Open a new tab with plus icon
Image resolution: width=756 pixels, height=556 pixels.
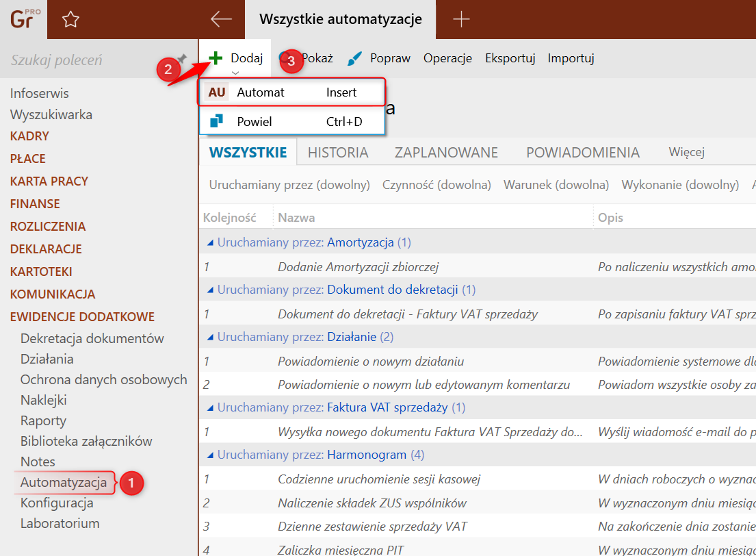[462, 19]
